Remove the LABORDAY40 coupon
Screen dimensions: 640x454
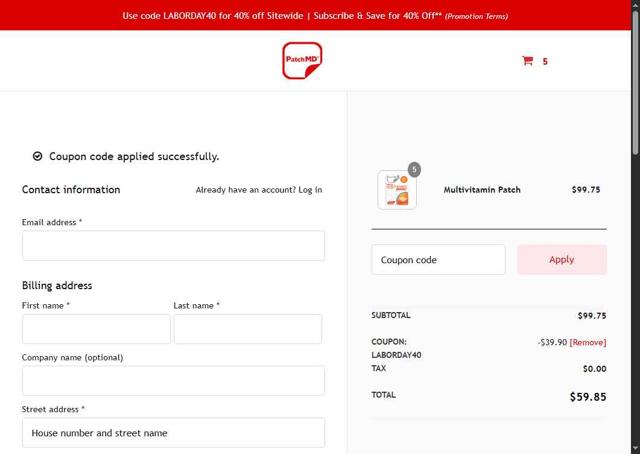(x=588, y=342)
